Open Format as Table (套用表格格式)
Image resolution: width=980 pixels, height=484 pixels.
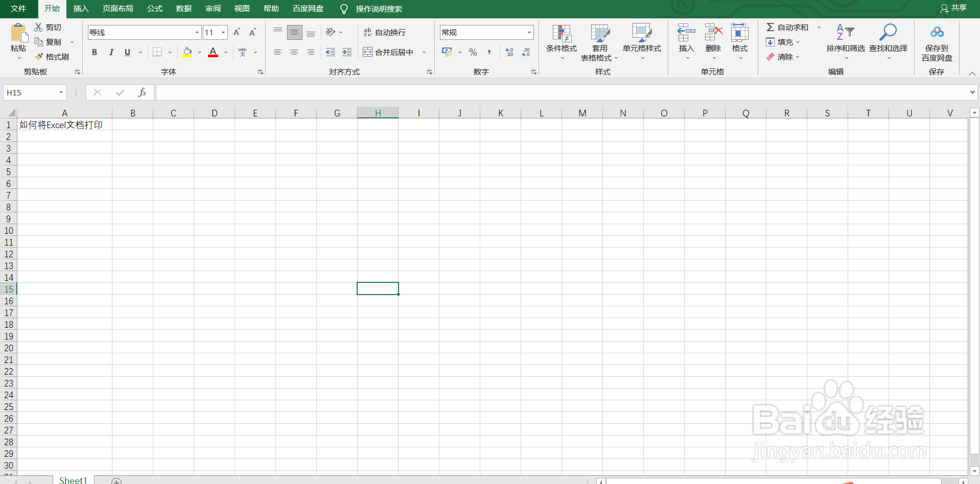click(x=600, y=43)
